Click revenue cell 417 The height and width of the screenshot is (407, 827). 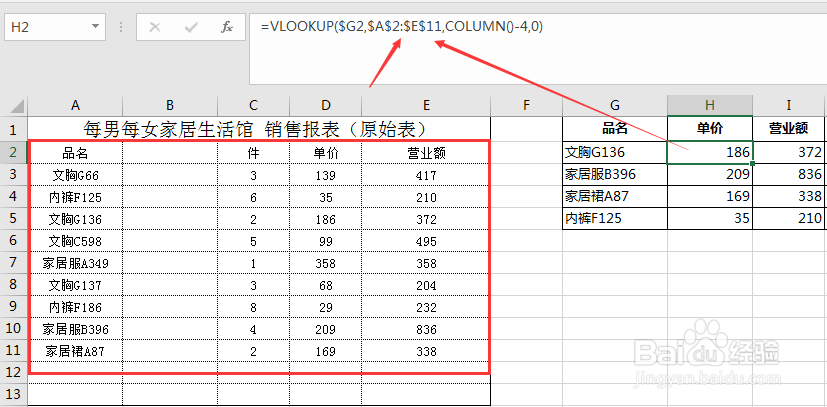426,175
